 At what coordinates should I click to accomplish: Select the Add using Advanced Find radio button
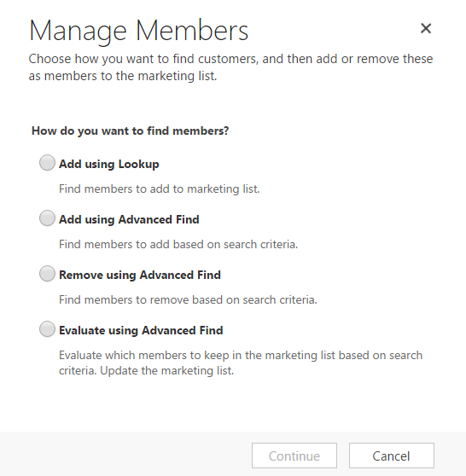point(47,218)
